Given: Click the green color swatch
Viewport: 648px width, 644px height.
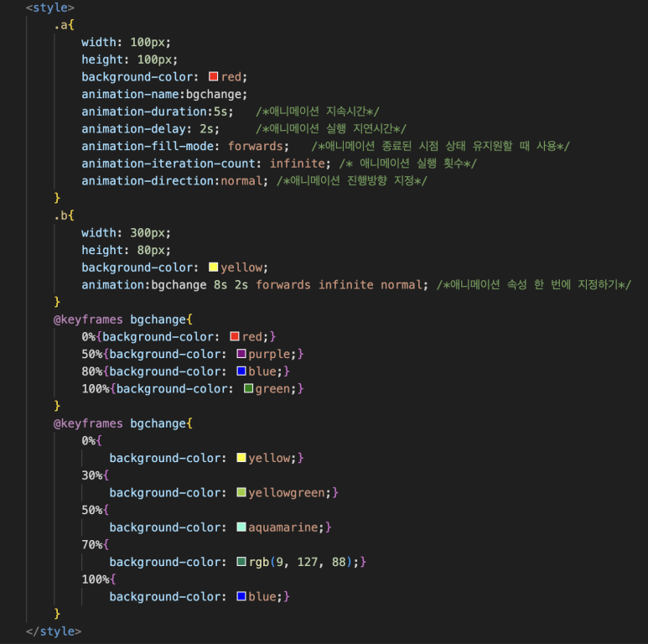Looking at the screenshot, I should coord(248,388).
